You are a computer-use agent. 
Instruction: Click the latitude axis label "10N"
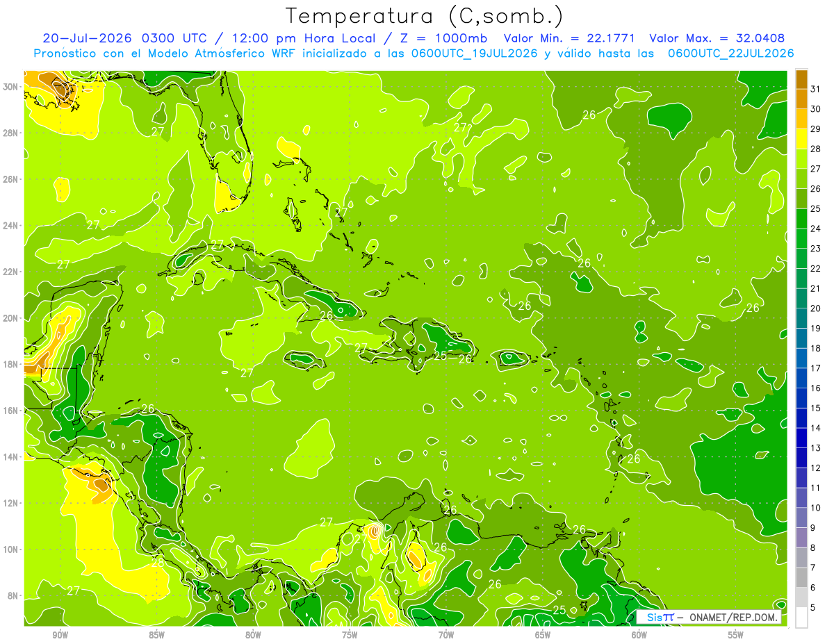coord(11,550)
